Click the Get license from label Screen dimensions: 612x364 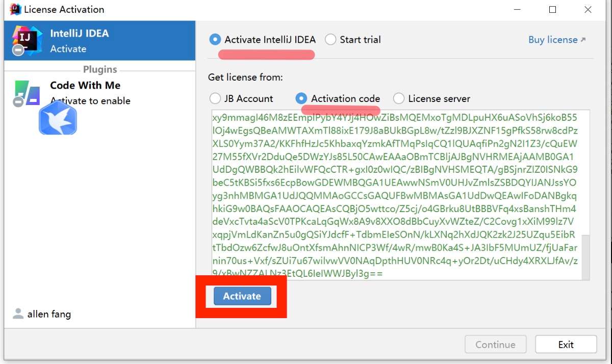click(x=245, y=77)
